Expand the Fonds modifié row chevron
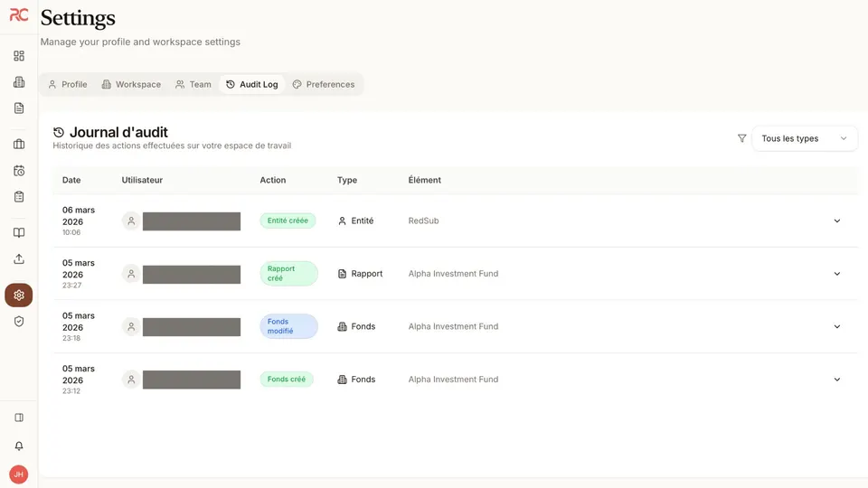Screen dimensions: 868x488 coord(837,326)
